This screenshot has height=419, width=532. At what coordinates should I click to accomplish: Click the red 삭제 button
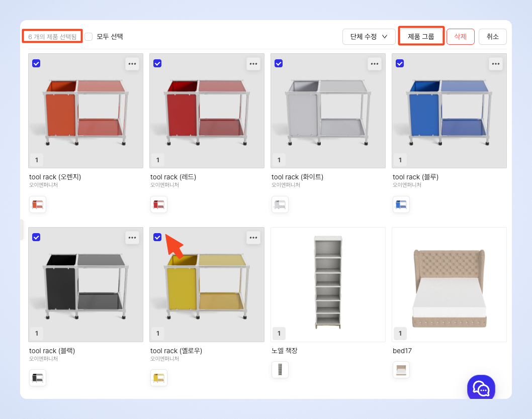[x=461, y=37]
